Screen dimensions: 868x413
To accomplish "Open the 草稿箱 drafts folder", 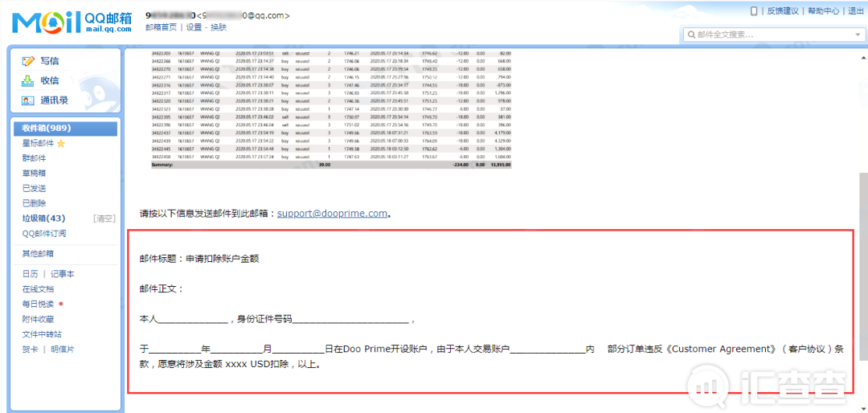I will click(34, 174).
